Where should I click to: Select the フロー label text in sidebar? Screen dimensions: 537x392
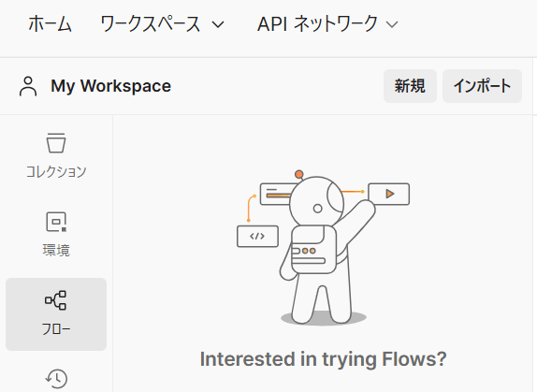56,329
